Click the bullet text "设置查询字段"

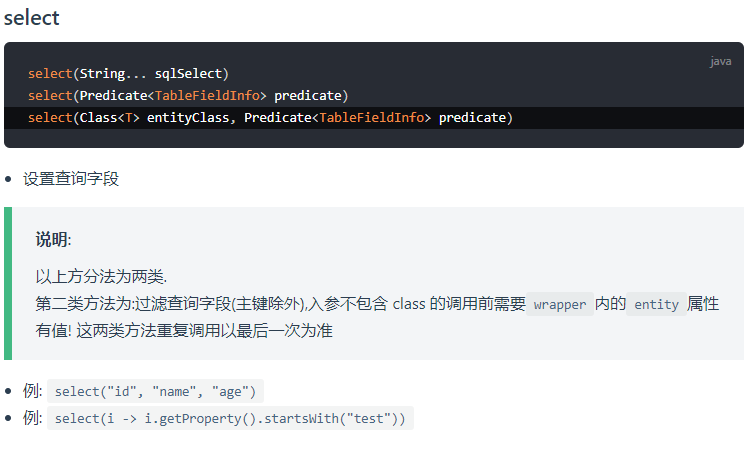(x=71, y=179)
